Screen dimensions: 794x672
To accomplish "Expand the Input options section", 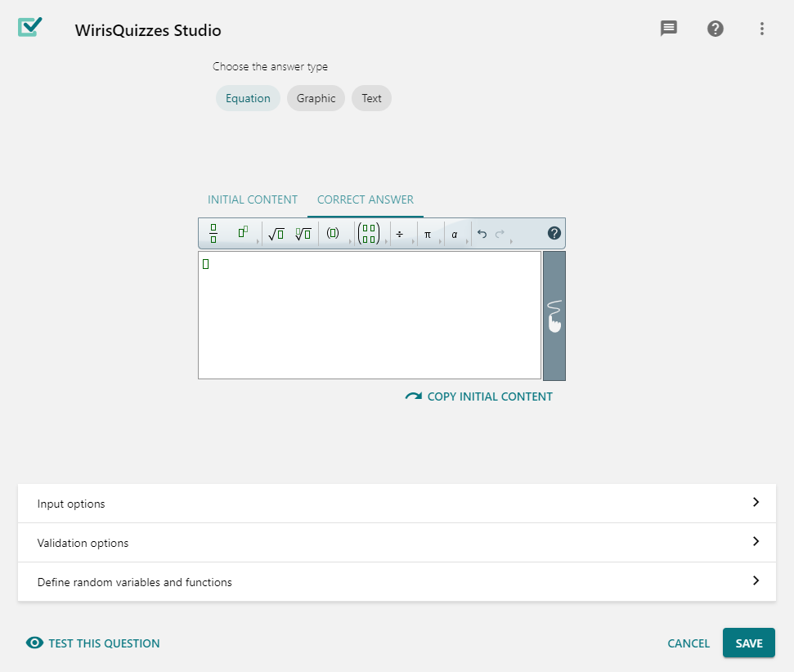I will (x=397, y=504).
